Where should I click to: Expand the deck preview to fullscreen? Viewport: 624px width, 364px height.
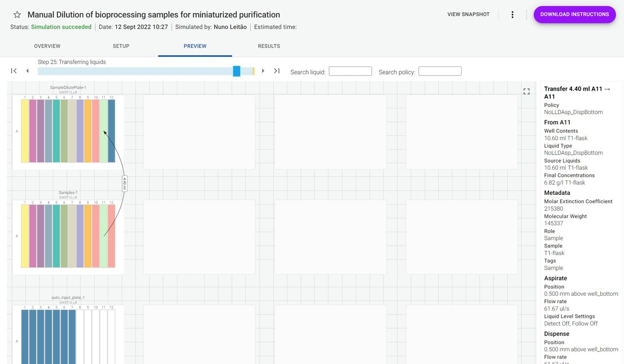[526, 91]
